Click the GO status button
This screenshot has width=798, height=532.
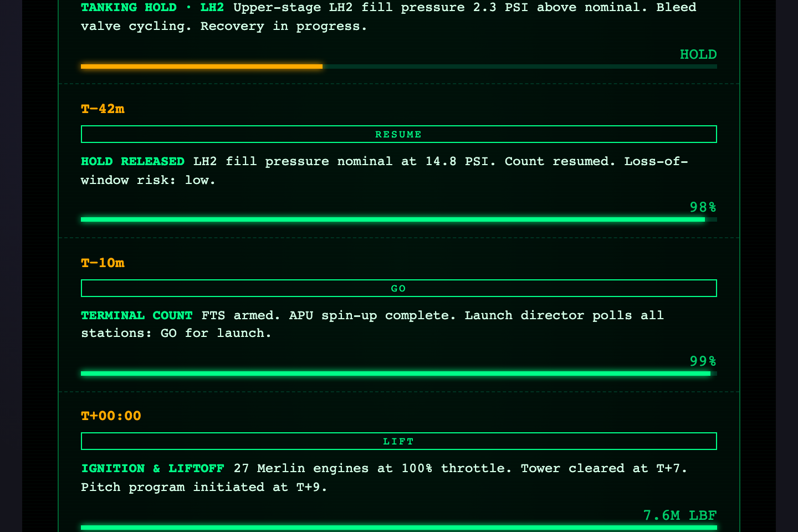point(399,288)
